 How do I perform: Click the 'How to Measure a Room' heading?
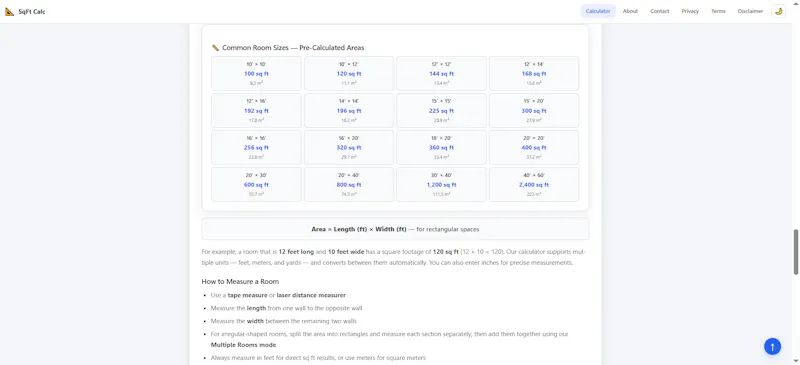(x=240, y=282)
